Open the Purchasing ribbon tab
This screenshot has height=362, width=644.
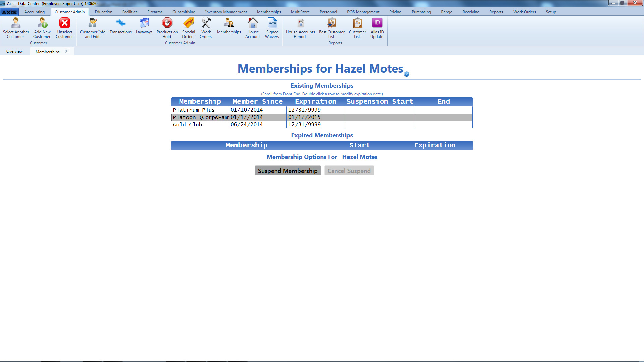(421, 12)
